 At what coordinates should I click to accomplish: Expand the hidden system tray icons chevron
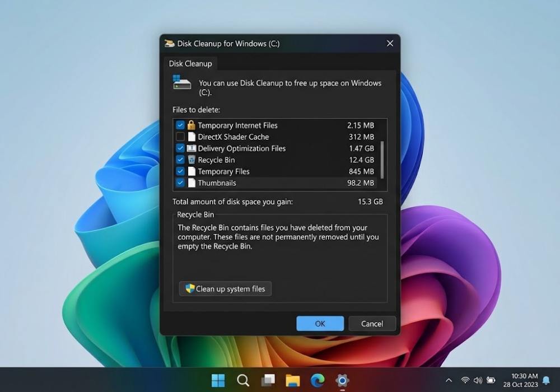[x=449, y=380]
